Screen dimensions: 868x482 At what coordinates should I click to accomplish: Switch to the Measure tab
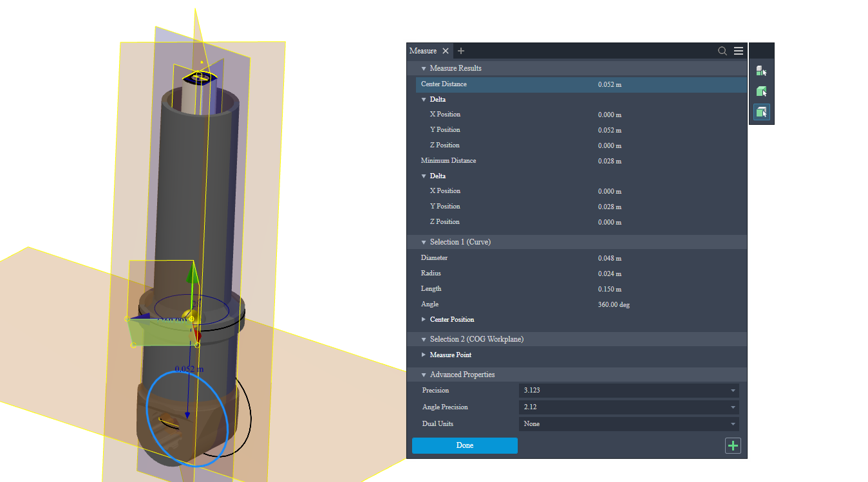[423, 51]
